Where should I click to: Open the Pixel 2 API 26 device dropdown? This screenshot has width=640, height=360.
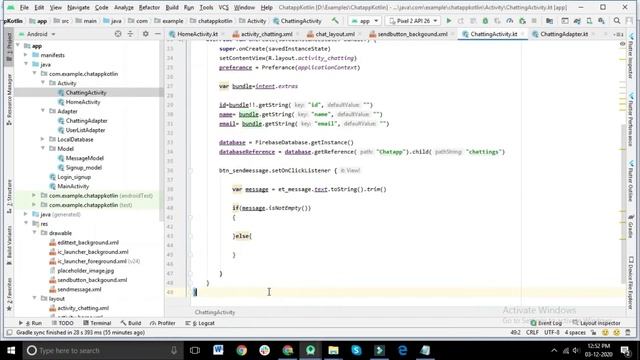413,21
